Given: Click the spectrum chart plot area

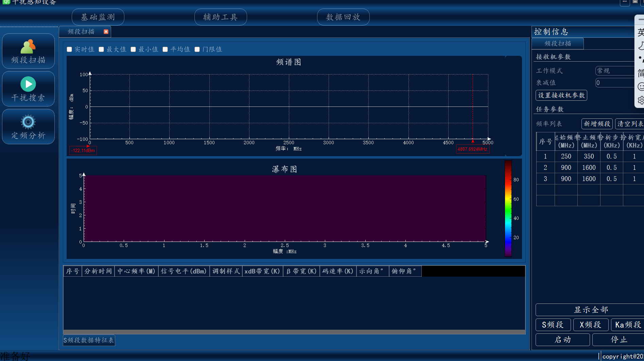Looking at the screenshot, I should click(289, 106).
